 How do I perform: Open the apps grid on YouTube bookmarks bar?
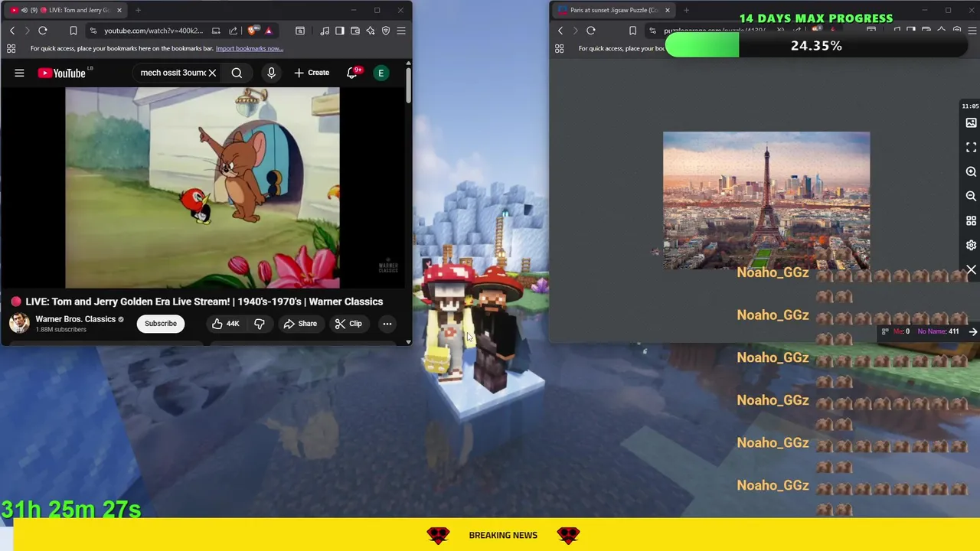tap(11, 48)
